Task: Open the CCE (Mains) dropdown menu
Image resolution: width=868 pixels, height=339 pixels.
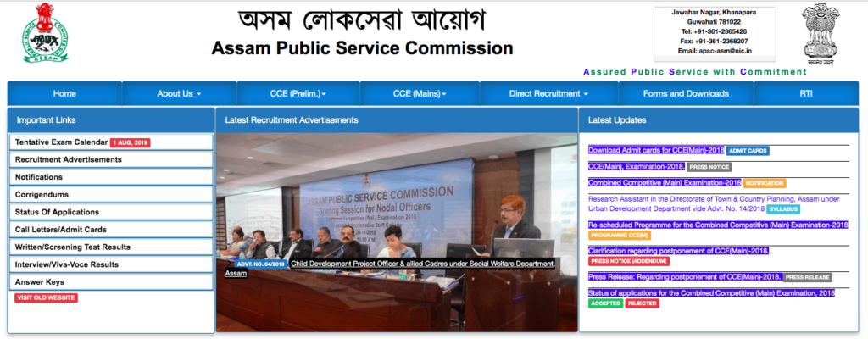Action: 420,93
